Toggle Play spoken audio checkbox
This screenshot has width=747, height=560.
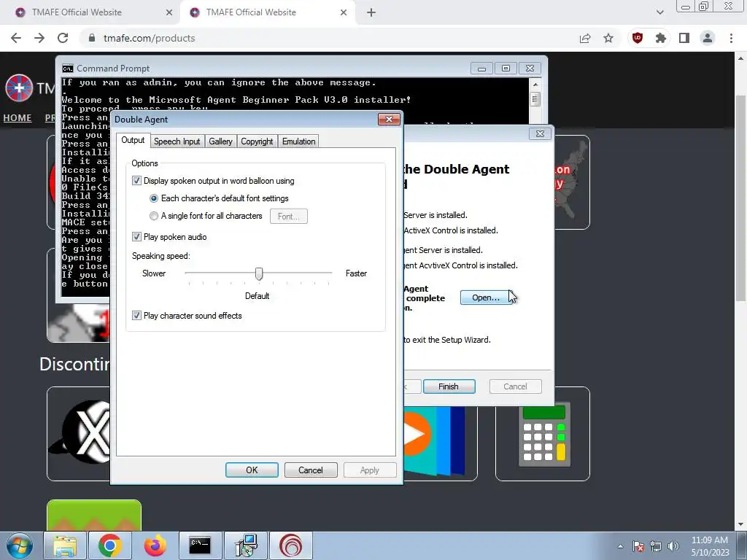[x=136, y=237]
